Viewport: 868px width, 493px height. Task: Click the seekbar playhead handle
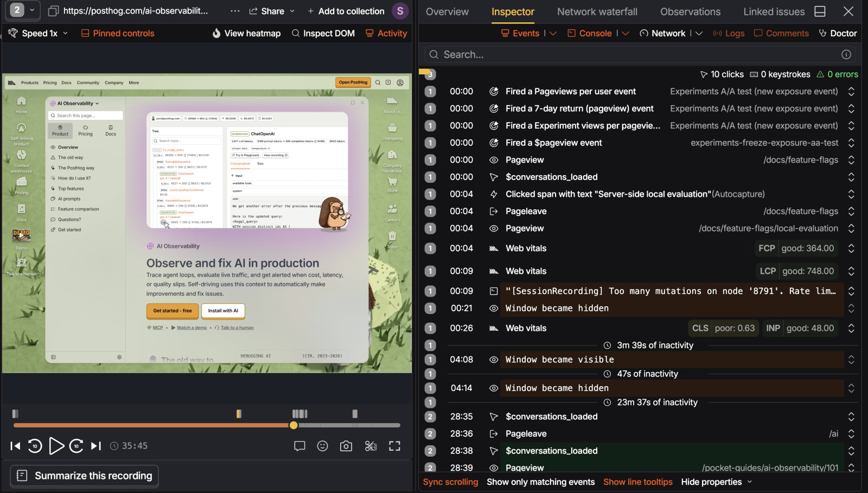point(293,425)
